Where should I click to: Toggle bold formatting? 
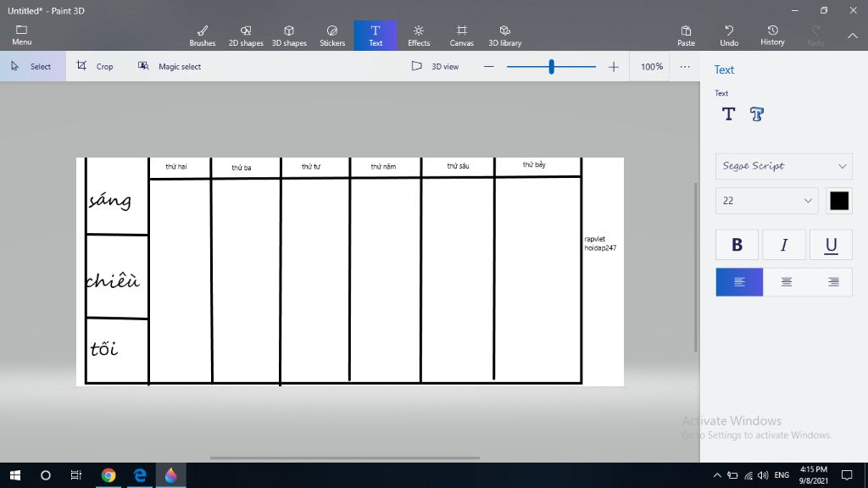coord(737,245)
